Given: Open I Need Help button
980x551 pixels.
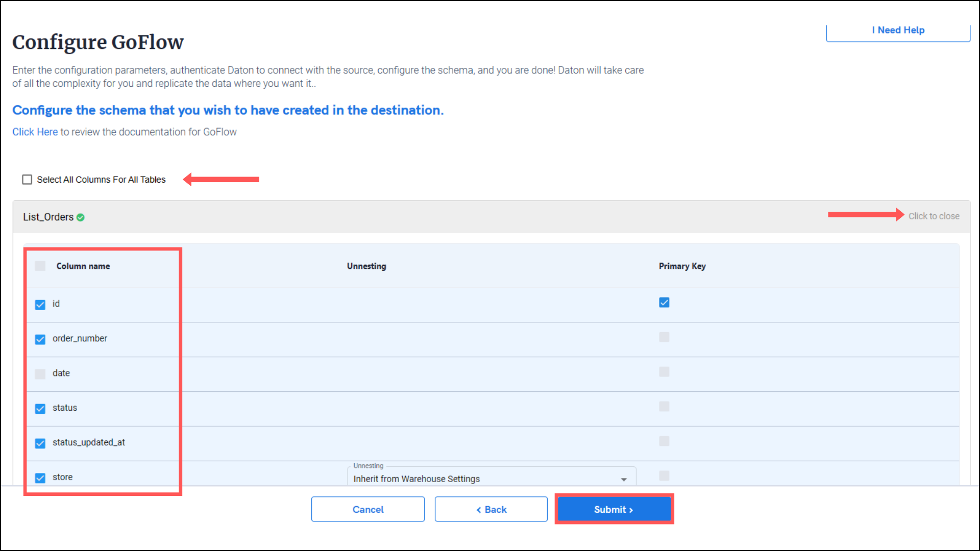Looking at the screenshot, I should pyautogui.click(x=898, y=31).
